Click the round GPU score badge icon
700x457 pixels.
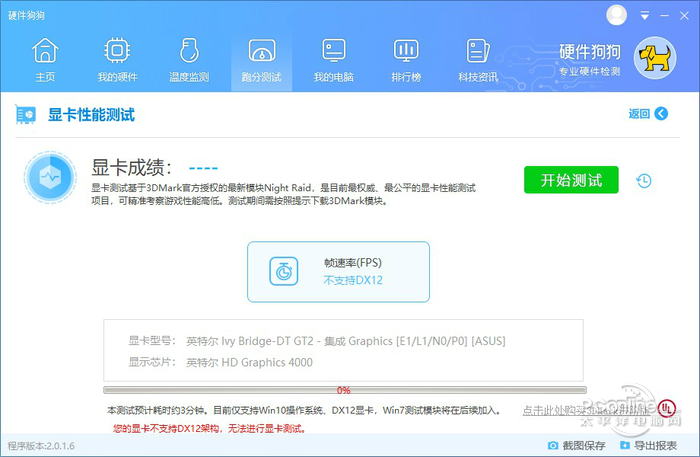pos(50,177)
